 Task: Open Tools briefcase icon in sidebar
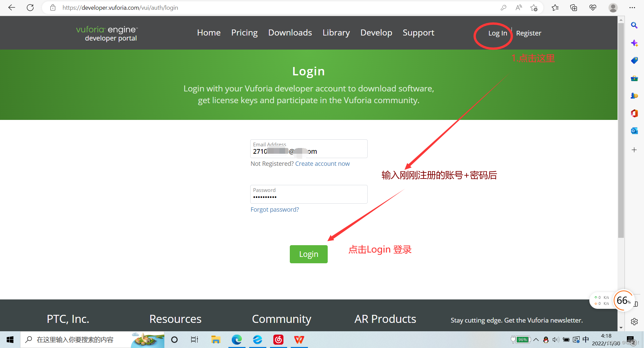tap(634, 78)
